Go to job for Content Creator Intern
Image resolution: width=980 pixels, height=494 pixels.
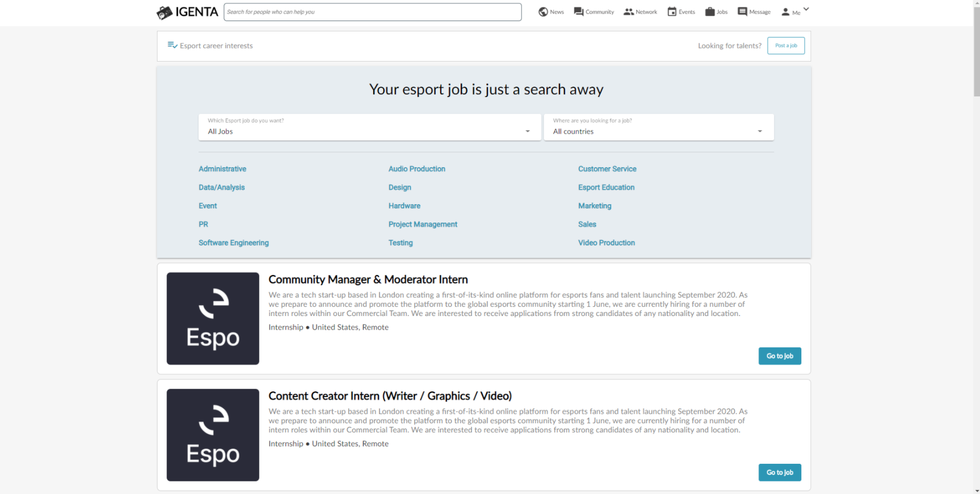[779, 472]
